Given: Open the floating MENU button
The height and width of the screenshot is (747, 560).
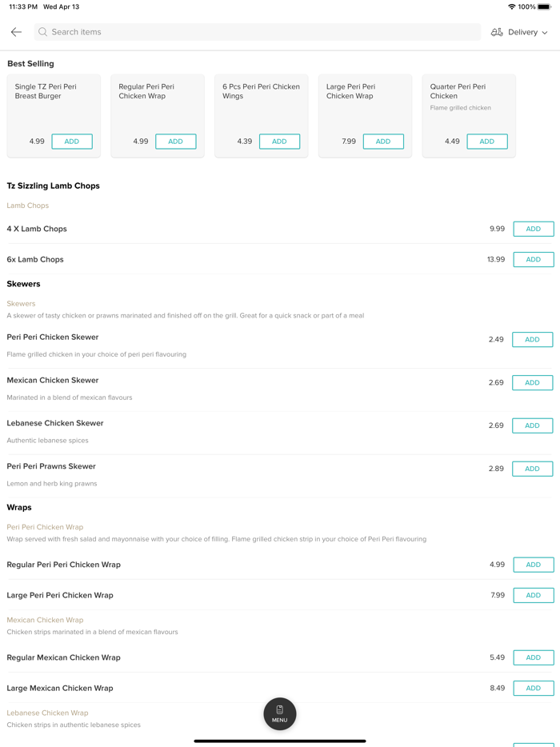Looking at the screenshot, I should (x=279, y=713).
